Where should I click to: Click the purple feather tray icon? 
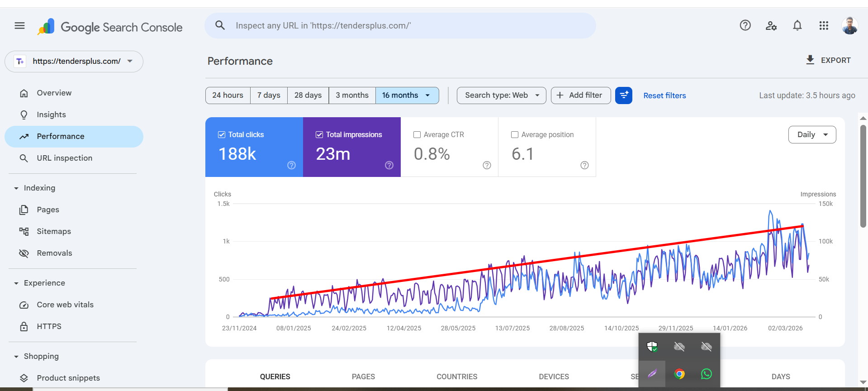coord(652,374)
